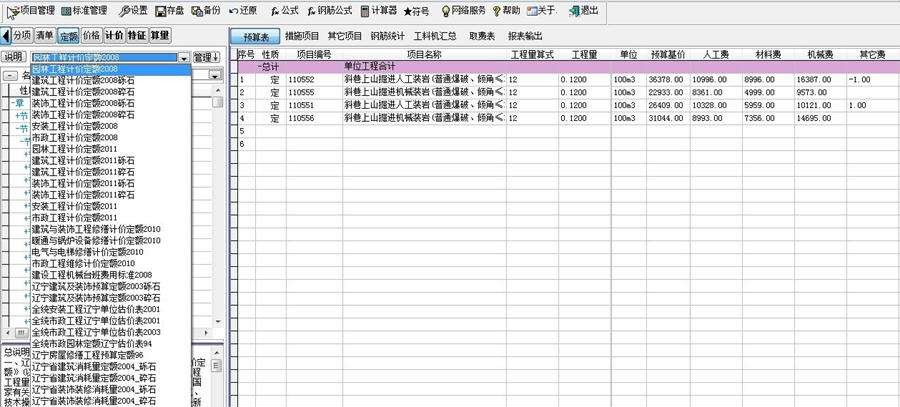Screen dimensions: 900x407
Task: Switch to the 清单 tab
Action: [45, 36]
